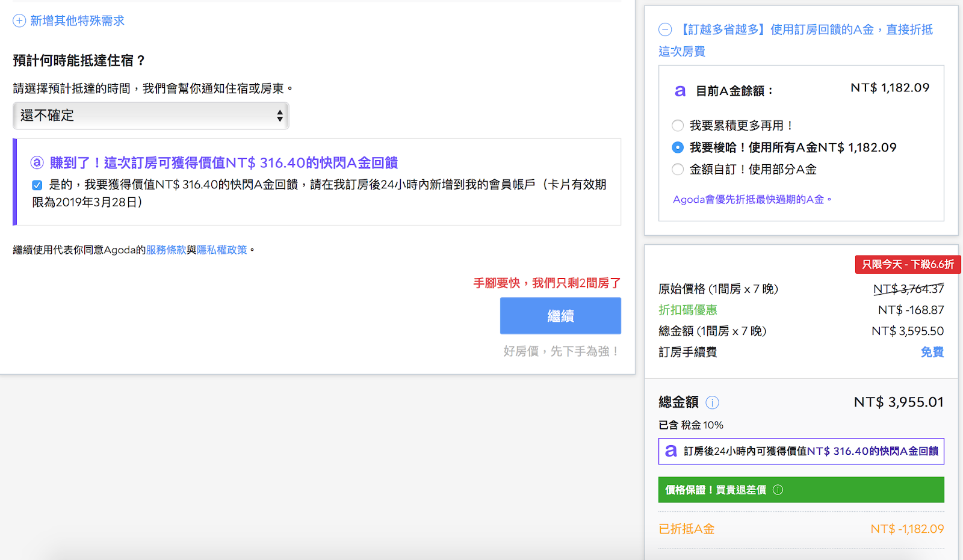Viewport: 963px width, 560px height.
Task: Click the 免費 booking fee value
Action: coord(932,352)
